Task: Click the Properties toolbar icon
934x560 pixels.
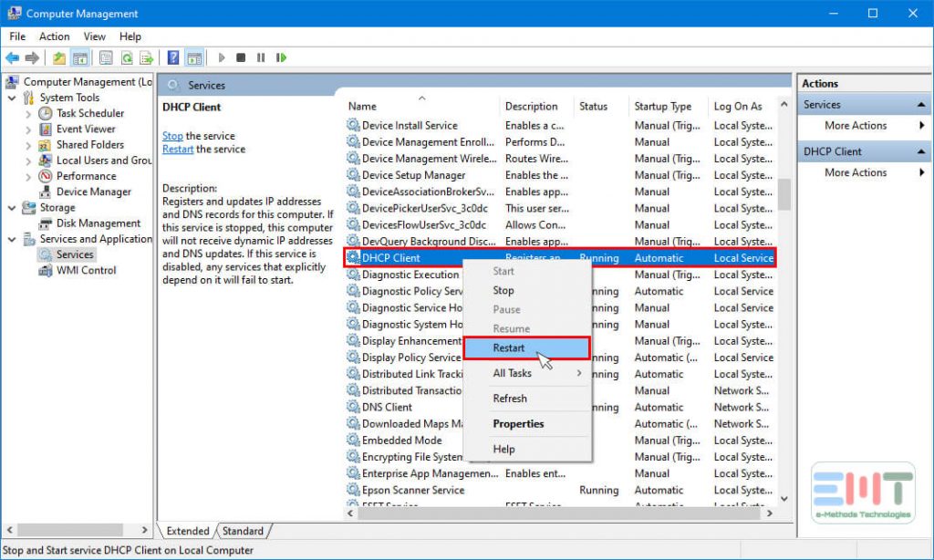Action: 106,57
